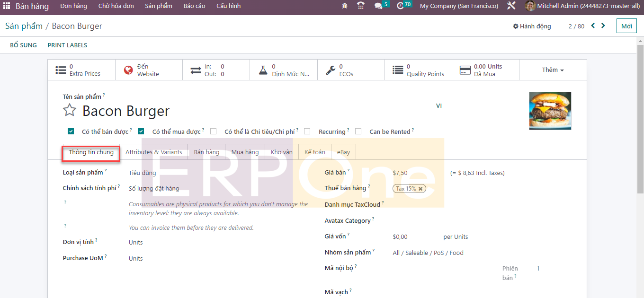Mark Bacon Burger as favorite with star
The image size is (644, 298).
(70, 111)
